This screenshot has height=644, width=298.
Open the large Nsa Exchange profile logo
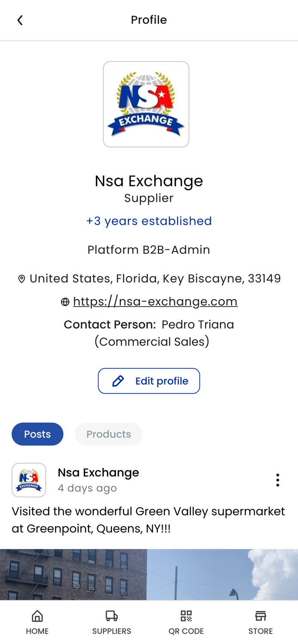146,103
